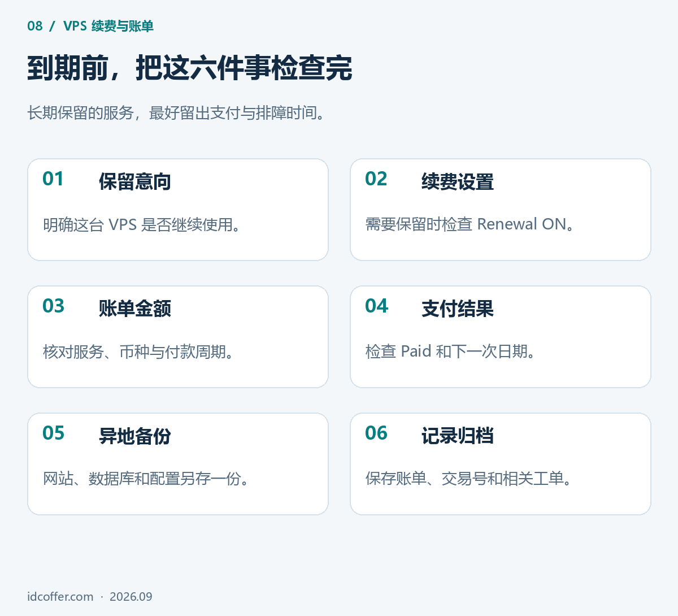The image size is (678, 616).
Task: Click the text "网站、数据库和配置另存一份。"
Action: click(147, 479)
